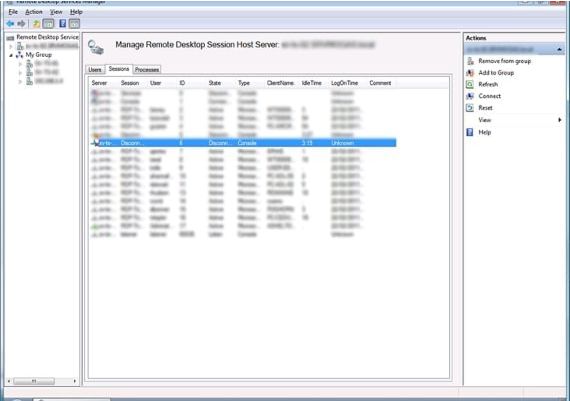Switch to the Users tab
Screen dimensions: 570x401
tap(95, 69)
